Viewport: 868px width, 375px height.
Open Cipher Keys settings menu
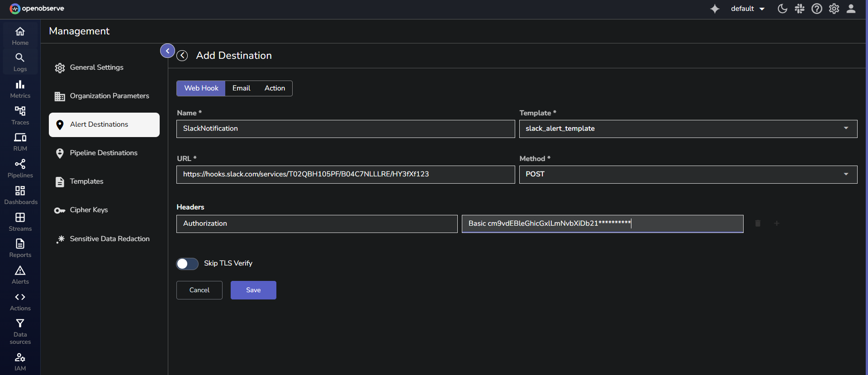[89, 210]
